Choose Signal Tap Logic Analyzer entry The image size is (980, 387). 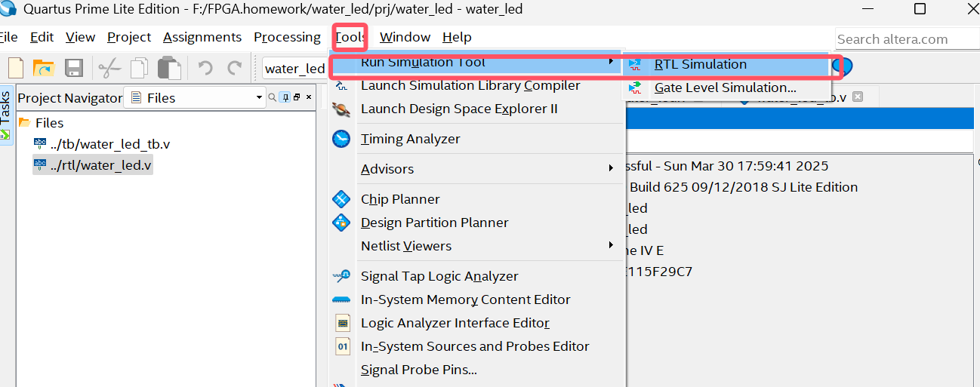click(439, 276)
